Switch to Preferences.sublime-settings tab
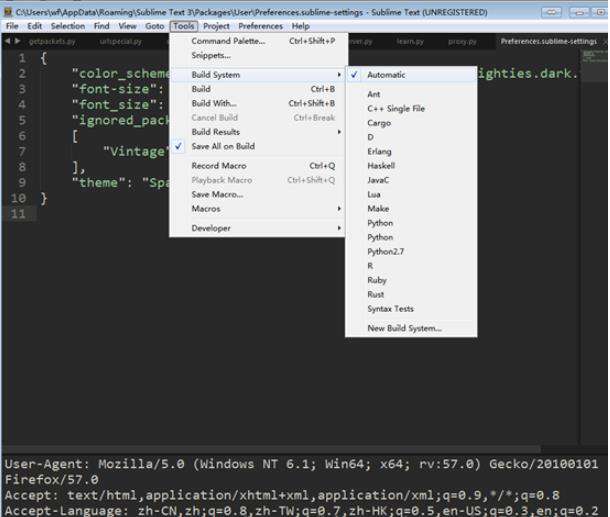The image size is (610, 517). coord(549,41)
